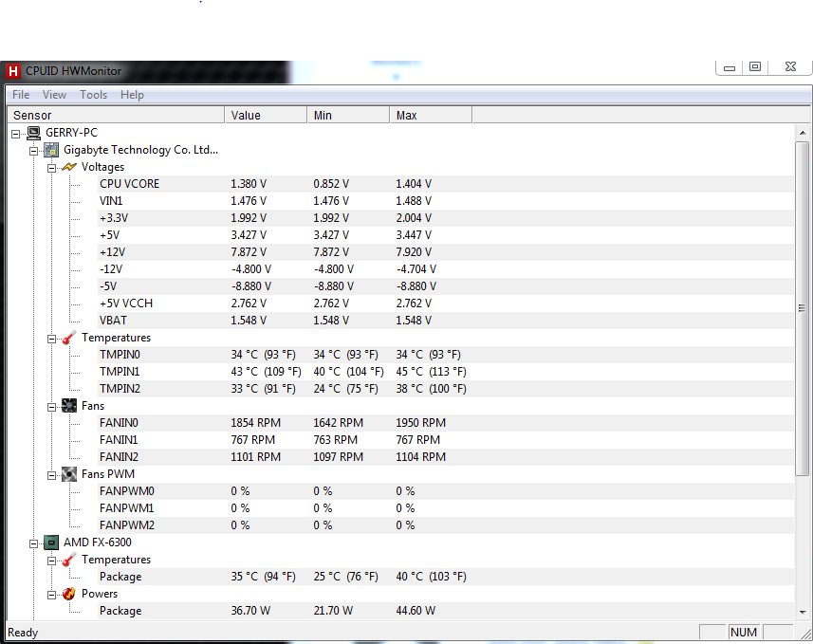This screenshot has width=813, height=644.
Task: Click the HWMonitor red H title icon
Action: tap(12, 71)
